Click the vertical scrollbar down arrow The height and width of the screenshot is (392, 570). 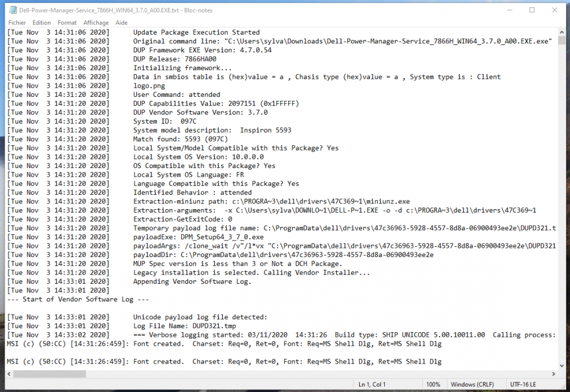pyautogui.click(x=561, y=365)
